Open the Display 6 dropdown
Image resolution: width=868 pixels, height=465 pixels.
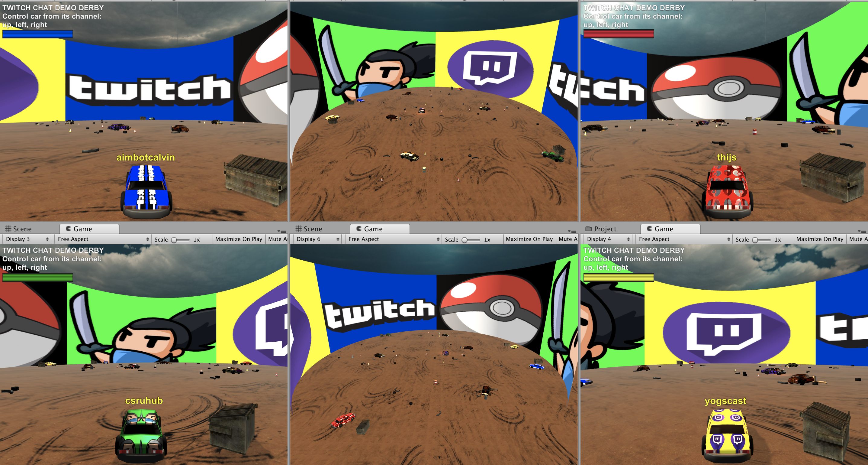point(317,239)
